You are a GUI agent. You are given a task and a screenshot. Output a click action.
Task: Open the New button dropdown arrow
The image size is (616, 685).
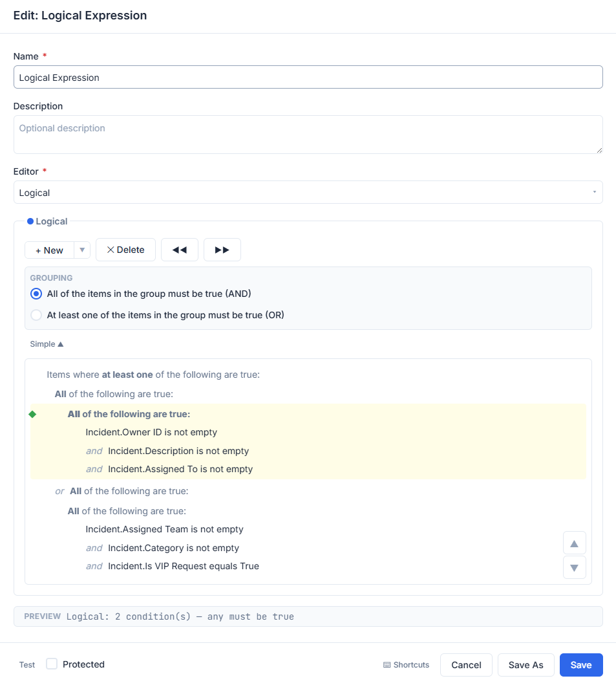click(x=82, y=250)
